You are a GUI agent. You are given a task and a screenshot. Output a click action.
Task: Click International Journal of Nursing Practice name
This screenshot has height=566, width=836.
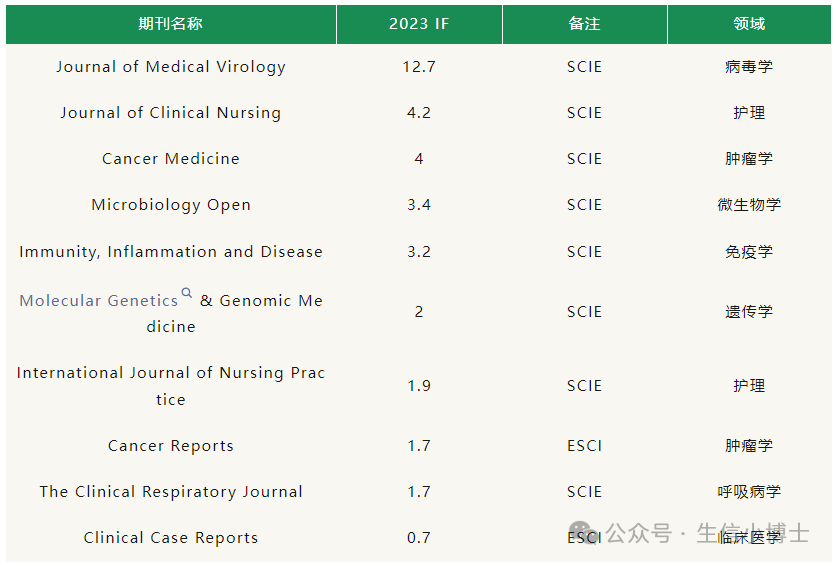[171, 386]
